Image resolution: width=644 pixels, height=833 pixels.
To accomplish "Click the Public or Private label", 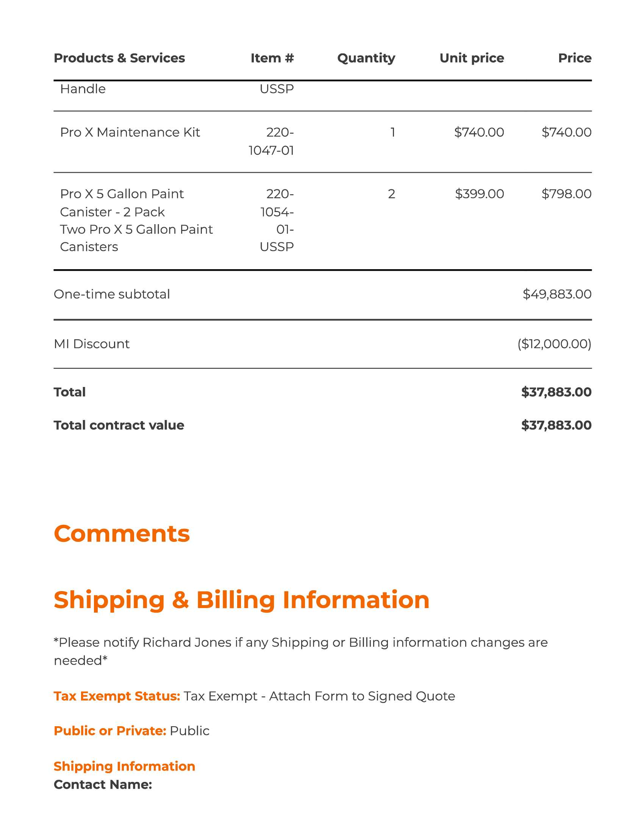I will [x=110, y=731].
